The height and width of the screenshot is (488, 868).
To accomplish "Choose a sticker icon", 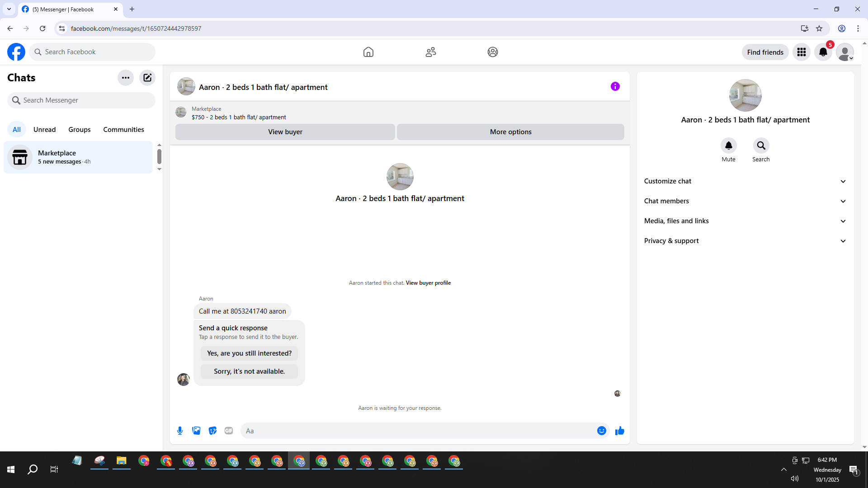I will point(212,431).
